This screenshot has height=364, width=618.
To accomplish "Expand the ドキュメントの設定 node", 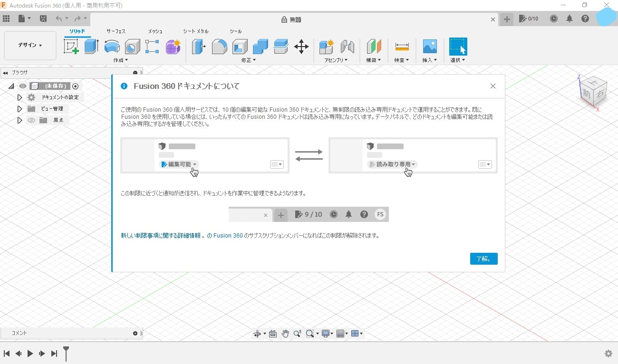I will pos(19,97).
